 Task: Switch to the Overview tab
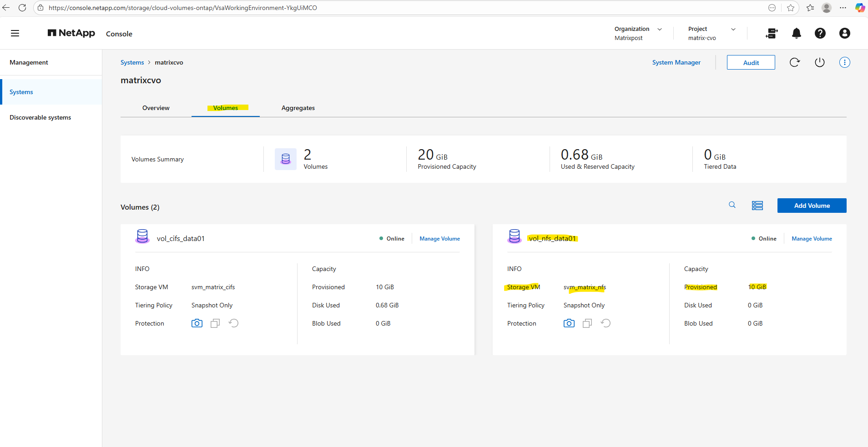tap(156, 108)
